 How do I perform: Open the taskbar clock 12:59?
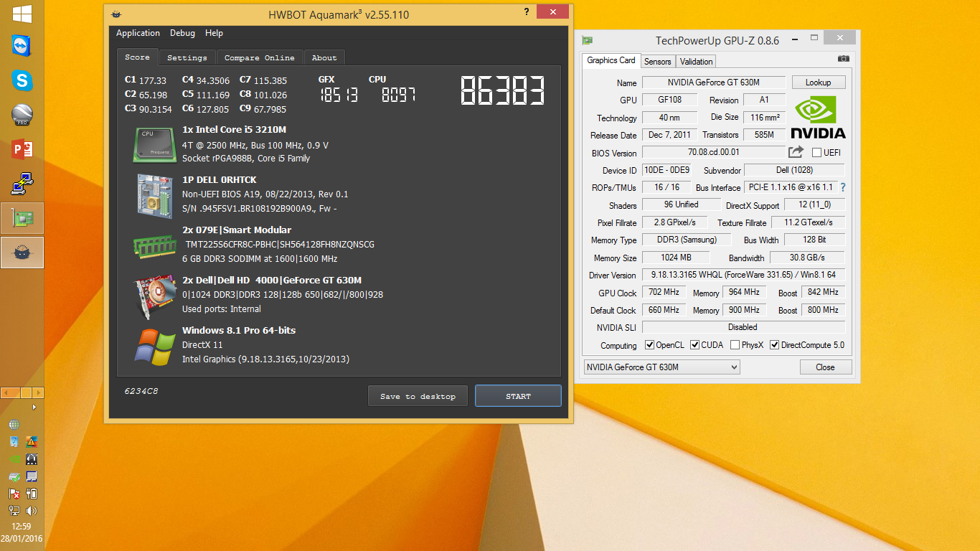coord(22,527)
